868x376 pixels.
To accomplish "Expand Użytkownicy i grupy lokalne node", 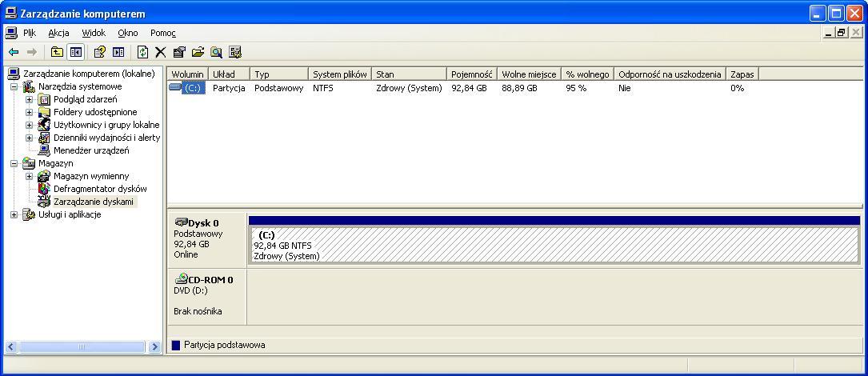I will (30, 125).
